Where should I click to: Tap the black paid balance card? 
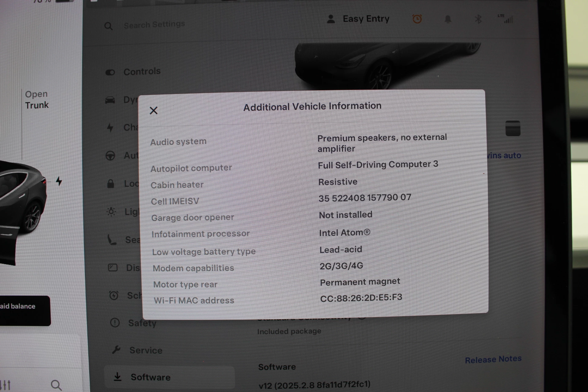click(x=24, y=311)
